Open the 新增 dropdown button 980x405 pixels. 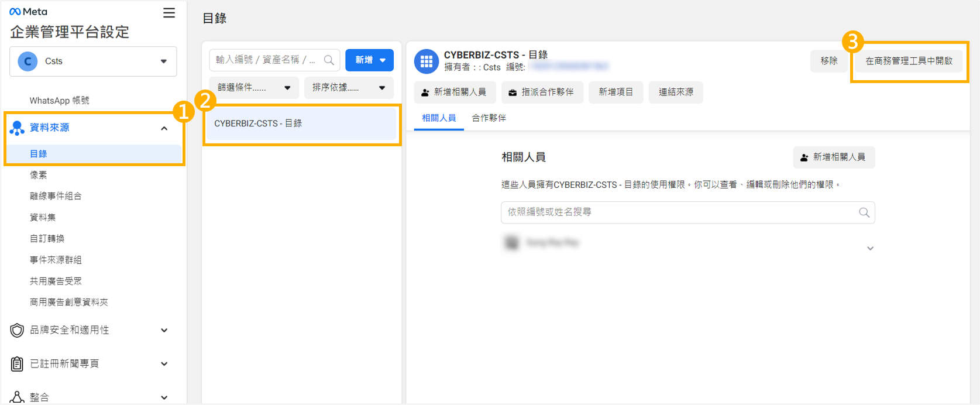[369, 60]
